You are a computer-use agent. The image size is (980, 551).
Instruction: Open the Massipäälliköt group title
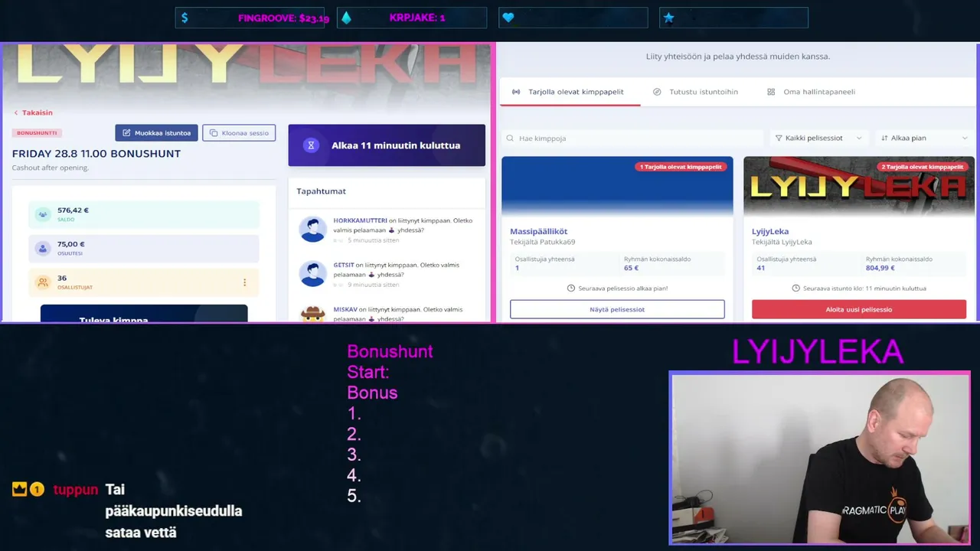click(x=539, y=231)
